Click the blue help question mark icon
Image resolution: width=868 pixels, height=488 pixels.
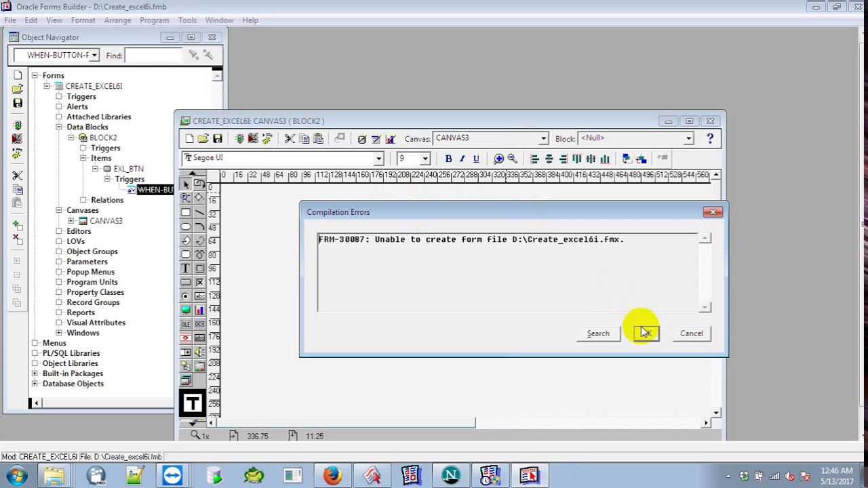pyautogui.click(x=710, y=139)
